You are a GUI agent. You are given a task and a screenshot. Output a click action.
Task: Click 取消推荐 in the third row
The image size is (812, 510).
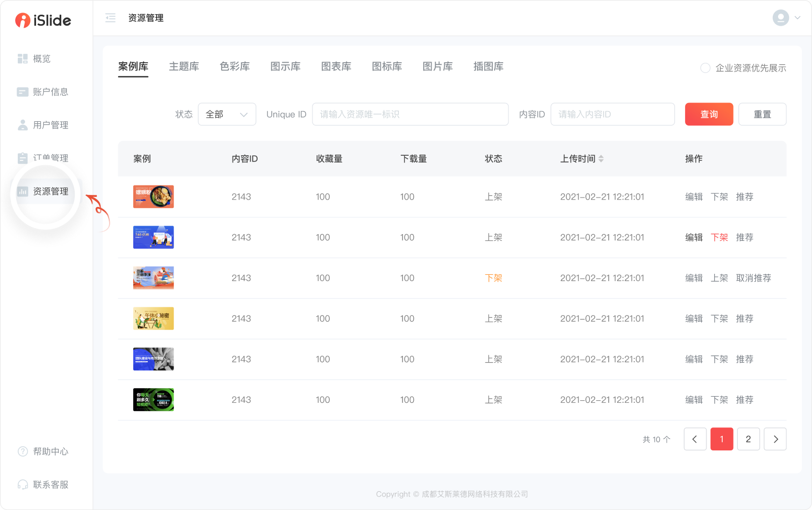tap(753, 278)
